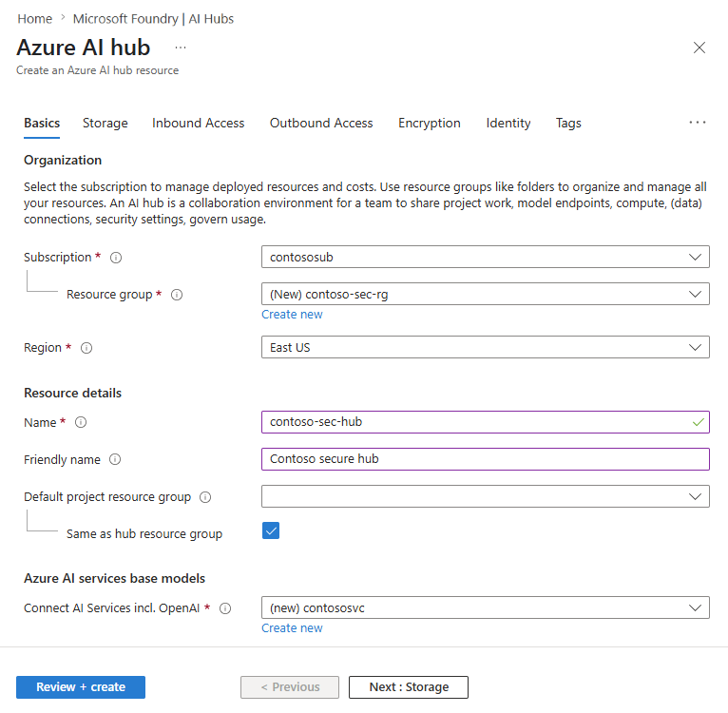Viewport: 728px width, 713px height.
Task: Close the Azure AI hub pane
Action: (699, 48)
